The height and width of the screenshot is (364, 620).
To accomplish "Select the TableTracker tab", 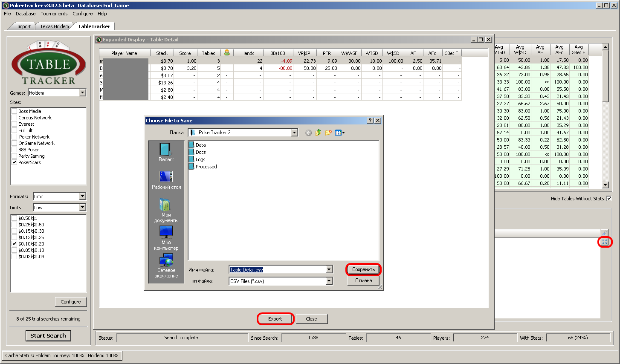I will 94,26.
